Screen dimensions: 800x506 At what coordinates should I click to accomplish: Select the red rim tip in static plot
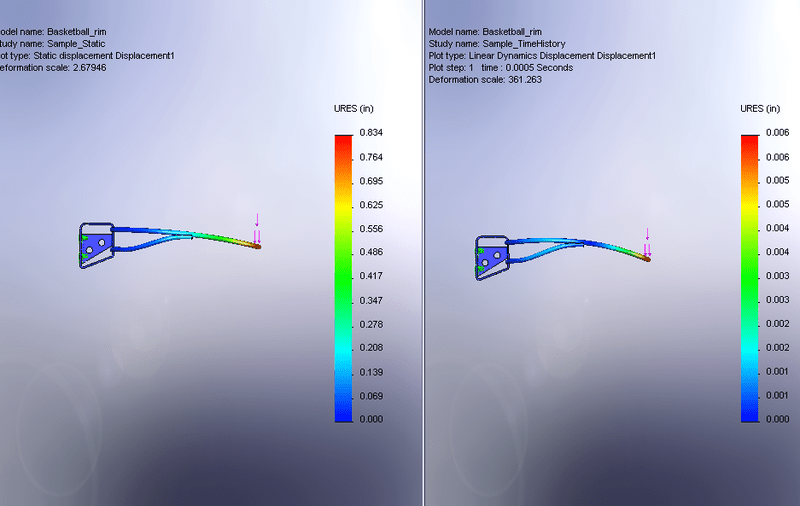(259, 246)
